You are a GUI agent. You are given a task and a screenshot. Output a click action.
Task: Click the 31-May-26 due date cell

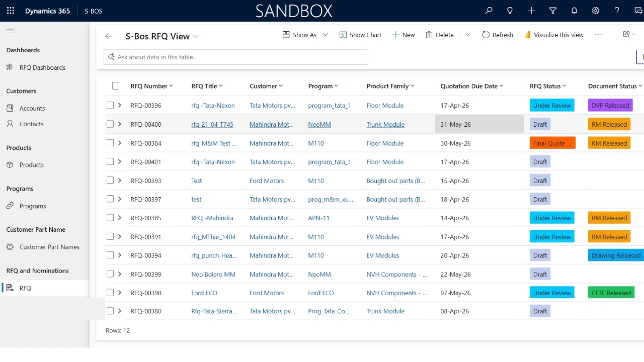tap(479, 124)
